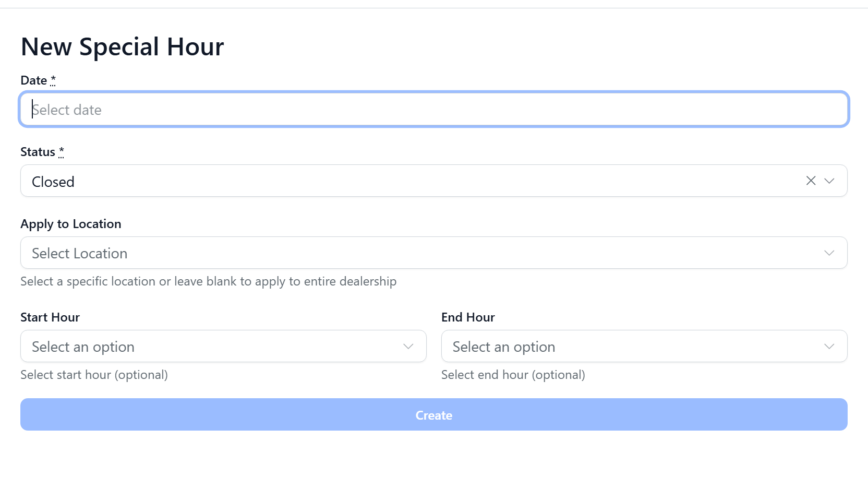Click the Start Hour label

(x=50, y=317)
